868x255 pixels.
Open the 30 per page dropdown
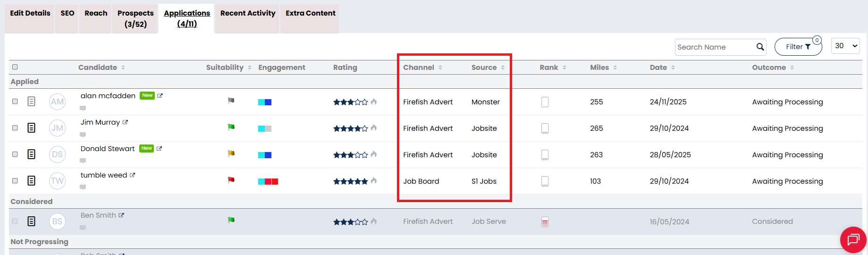(845, 46)
